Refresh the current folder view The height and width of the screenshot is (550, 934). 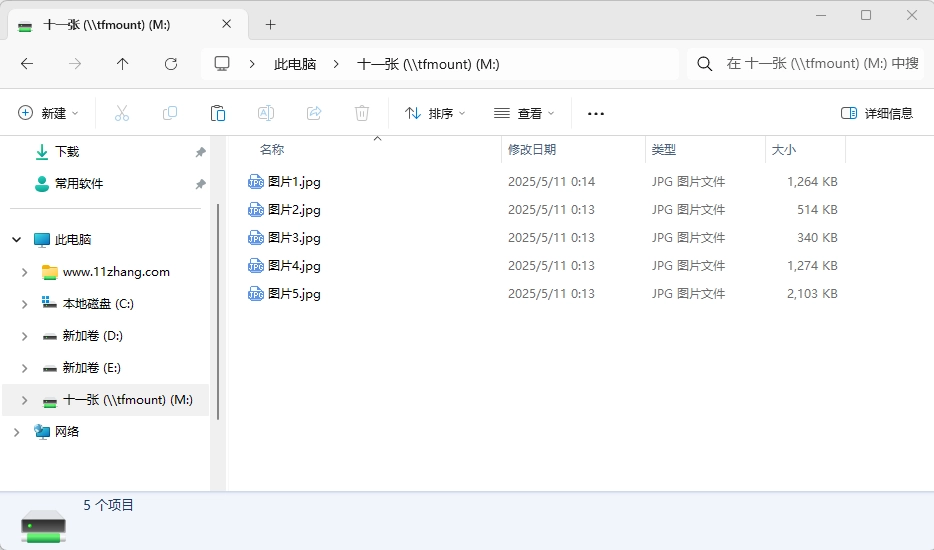coord(171,64)
